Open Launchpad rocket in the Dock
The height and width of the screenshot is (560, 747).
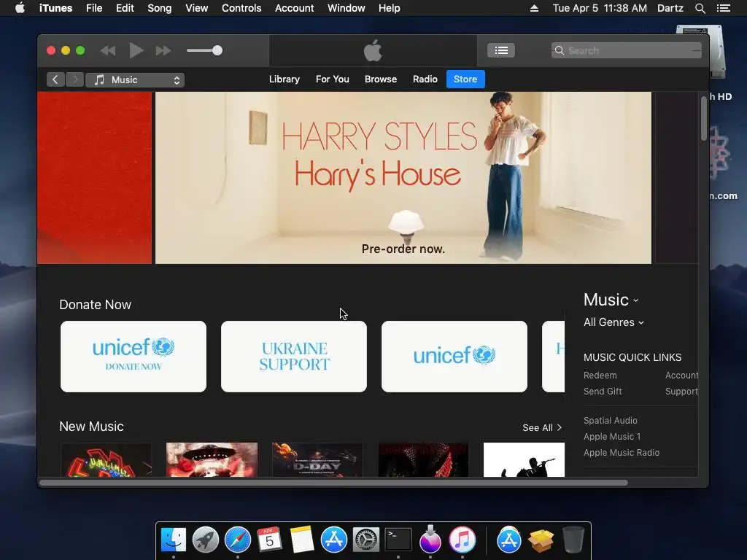tap(205, 540)
